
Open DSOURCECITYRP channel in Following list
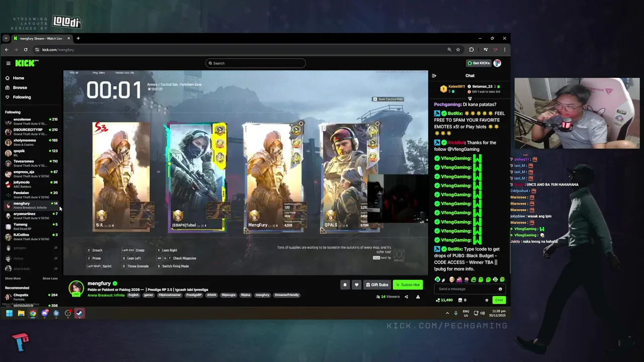[31, 132]
